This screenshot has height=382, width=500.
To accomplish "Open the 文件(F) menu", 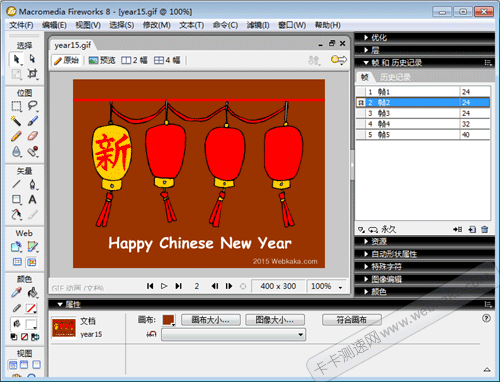I will (x=21, y=25).
